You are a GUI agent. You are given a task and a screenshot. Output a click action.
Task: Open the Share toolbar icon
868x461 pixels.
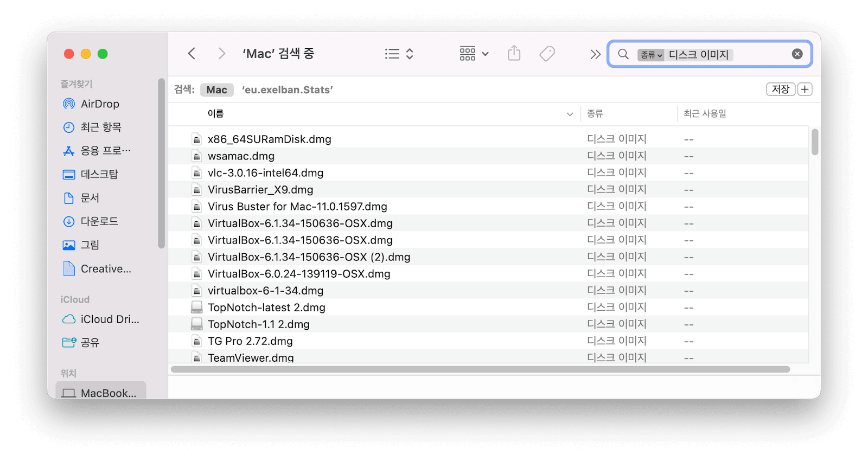tap(514, 53)
